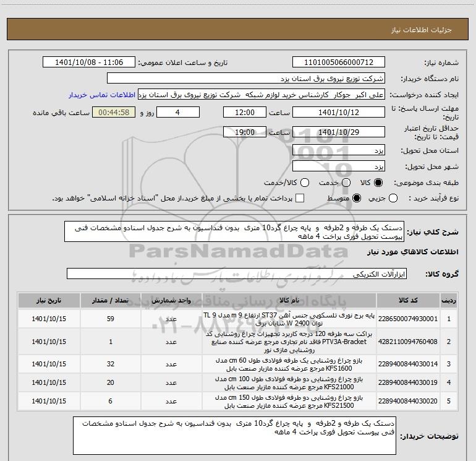This screenshot has width=476, height=461.
Task: Click the need date in row 2
Action: click(49, 342)
